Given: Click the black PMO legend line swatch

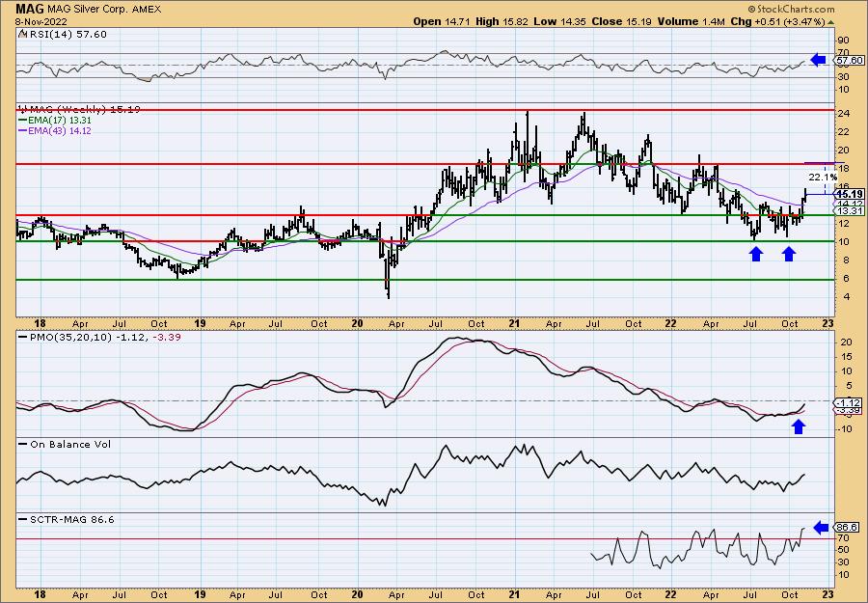Looking at the screenshot, I should click(23, 338).
